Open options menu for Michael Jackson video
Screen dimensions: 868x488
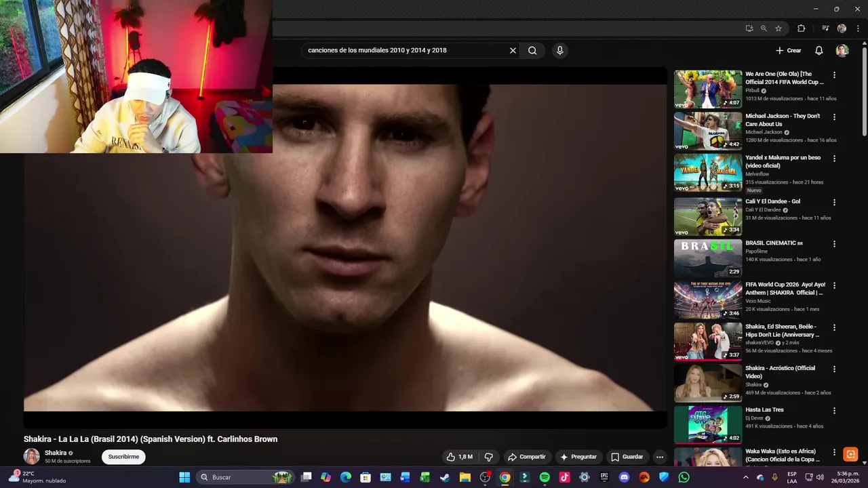tap(834, 117)
